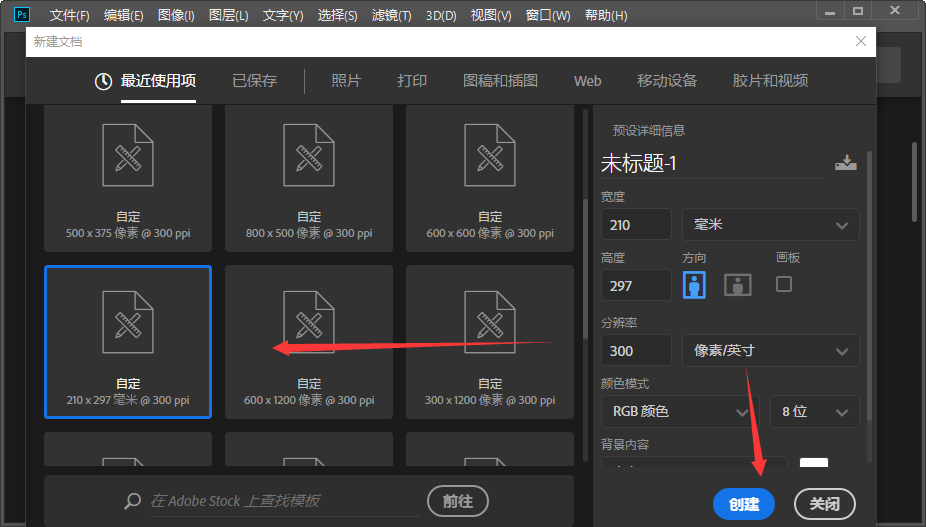This screenshot has width=926, height=527.
Task: Click document icon of 500 x 375 像素 preset
Action: pyautogui.click(x=128, y=155)
